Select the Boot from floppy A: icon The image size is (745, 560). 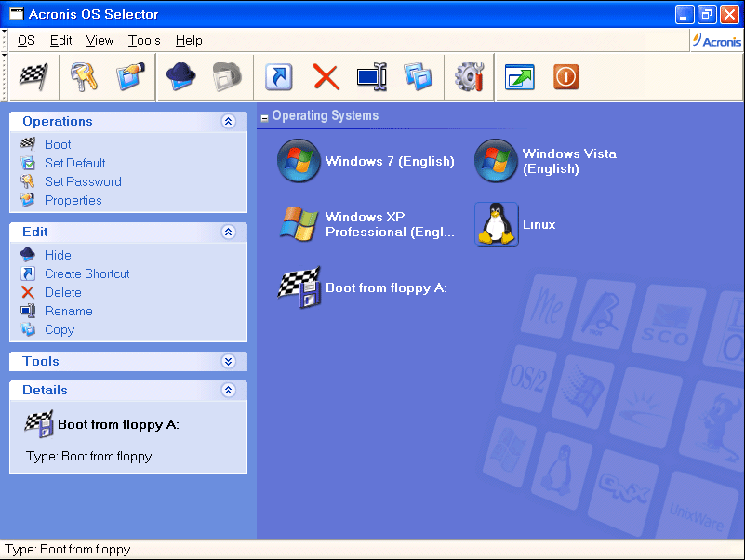pos(299,287)
